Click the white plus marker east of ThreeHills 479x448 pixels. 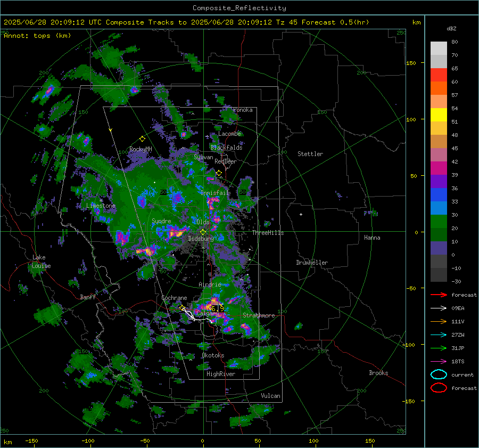pyautogui.click(x=301, y=214)
